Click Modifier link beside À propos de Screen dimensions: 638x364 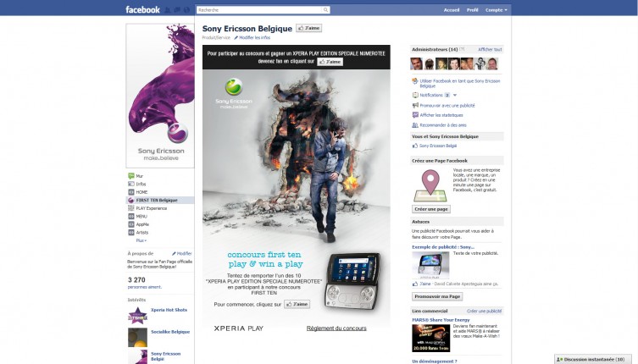pyautogui.click(x=182, y=253)
